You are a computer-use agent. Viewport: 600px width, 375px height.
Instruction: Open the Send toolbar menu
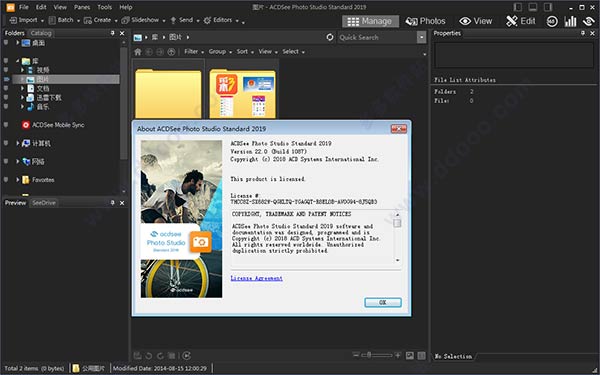(x=184, y=20)
